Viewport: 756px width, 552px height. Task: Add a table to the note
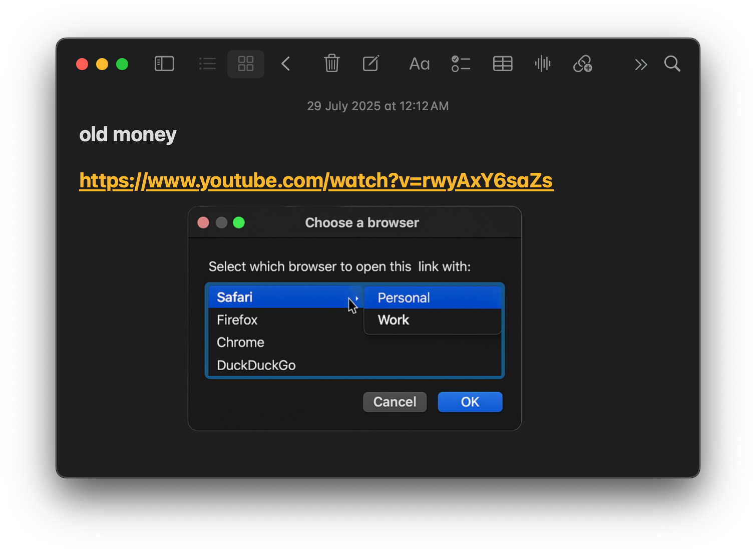(502, 64)
